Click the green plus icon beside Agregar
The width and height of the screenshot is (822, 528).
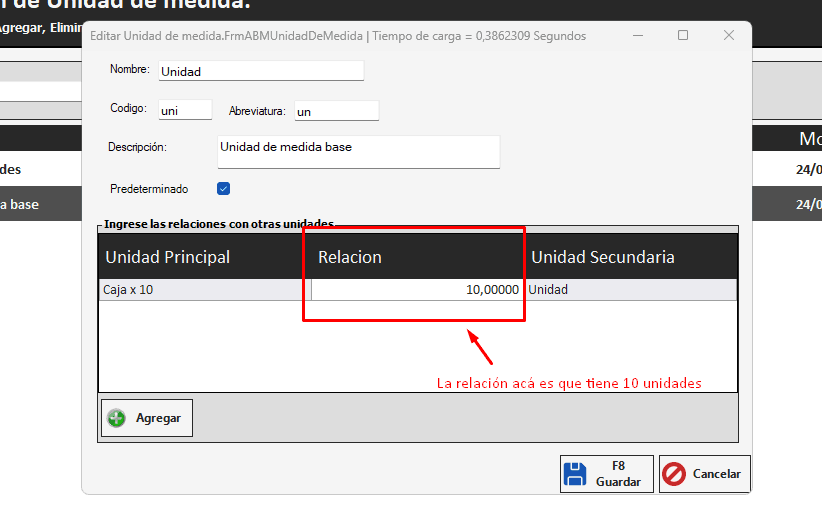click(116, 418)
